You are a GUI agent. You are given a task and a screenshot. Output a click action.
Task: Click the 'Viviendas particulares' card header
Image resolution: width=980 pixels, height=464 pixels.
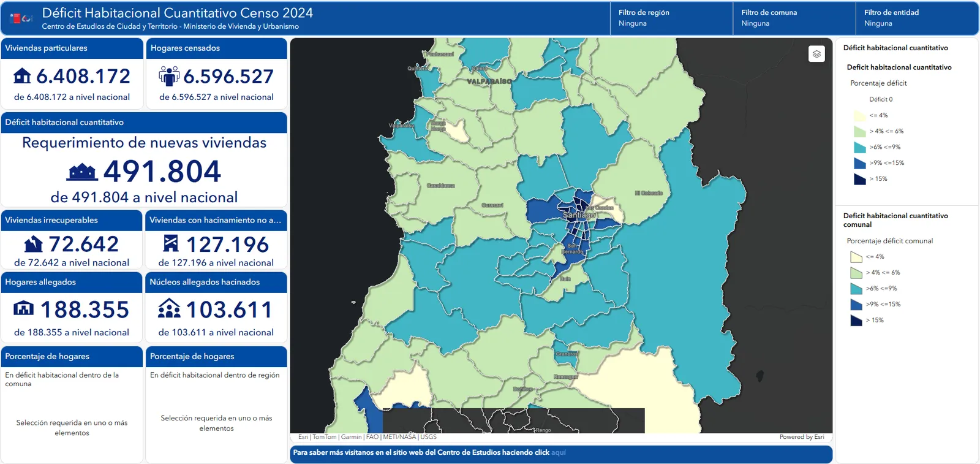point(72,48)
